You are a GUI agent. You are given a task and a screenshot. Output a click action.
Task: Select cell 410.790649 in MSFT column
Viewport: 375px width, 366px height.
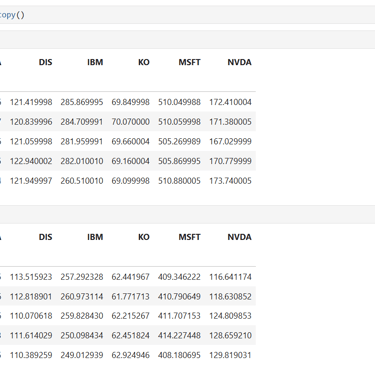(179, 296)
